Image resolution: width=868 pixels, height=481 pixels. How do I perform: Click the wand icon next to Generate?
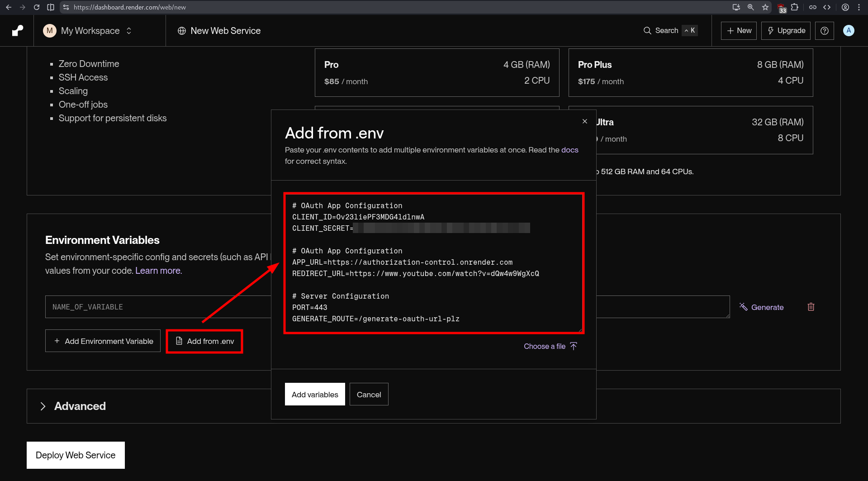tap(744, 307)
